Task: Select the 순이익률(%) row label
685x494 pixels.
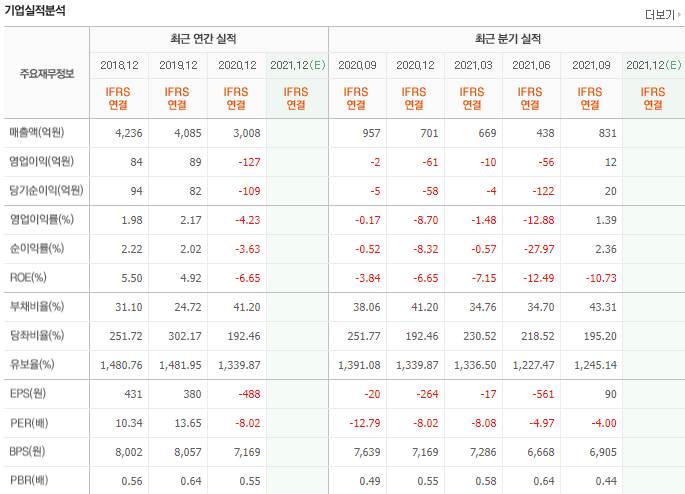Action: [37, 248]
